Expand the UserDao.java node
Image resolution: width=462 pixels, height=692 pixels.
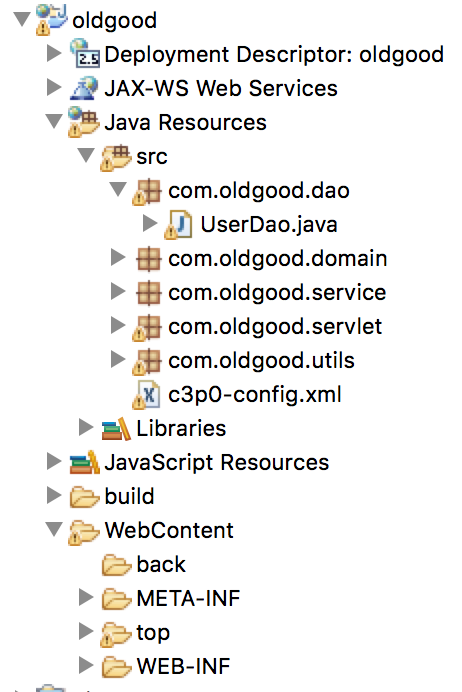[150, 223]
